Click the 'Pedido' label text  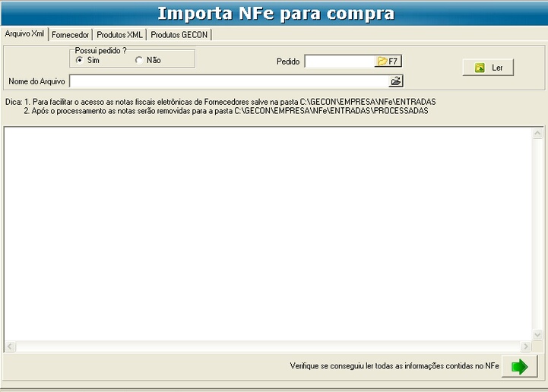pos(288,62)
